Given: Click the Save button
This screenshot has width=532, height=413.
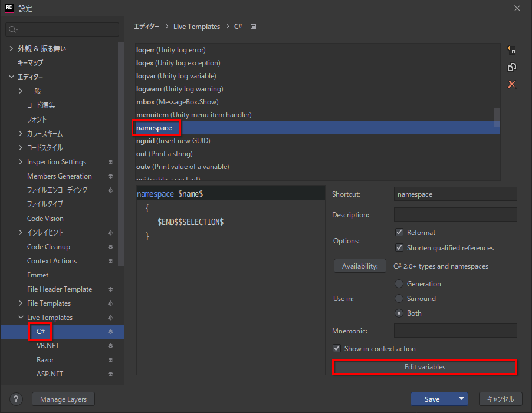Looking at the screenshot, I should [432, 399].
